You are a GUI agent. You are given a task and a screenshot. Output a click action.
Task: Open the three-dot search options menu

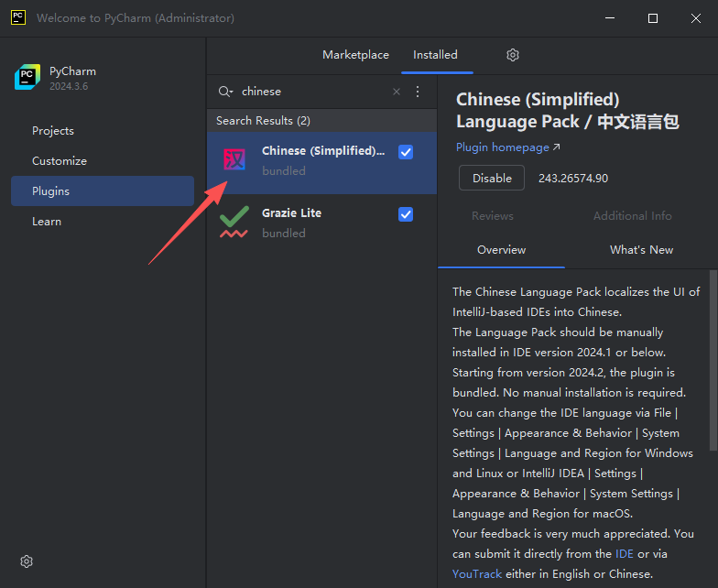(x=418, y=92)
